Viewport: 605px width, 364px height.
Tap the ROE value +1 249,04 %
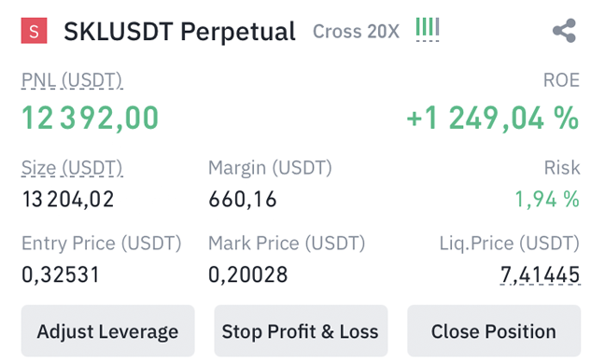tap(493, 118)
